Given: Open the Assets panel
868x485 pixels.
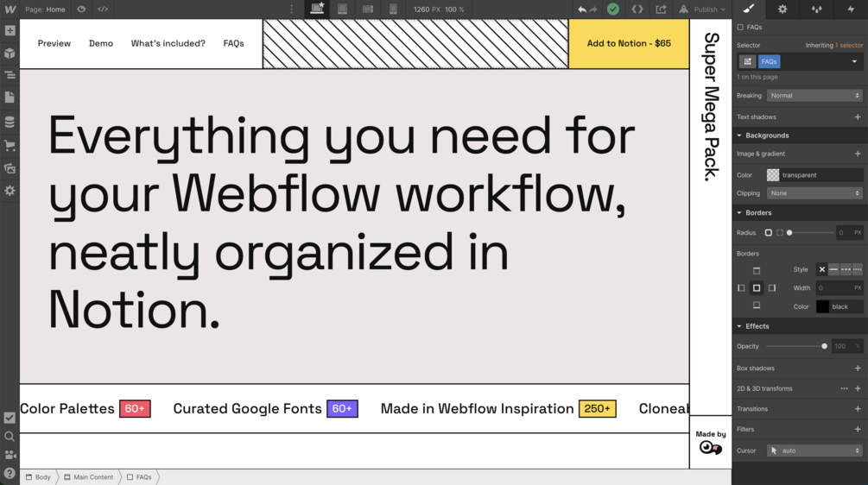Looking at the screenshot, I should 10,168.
